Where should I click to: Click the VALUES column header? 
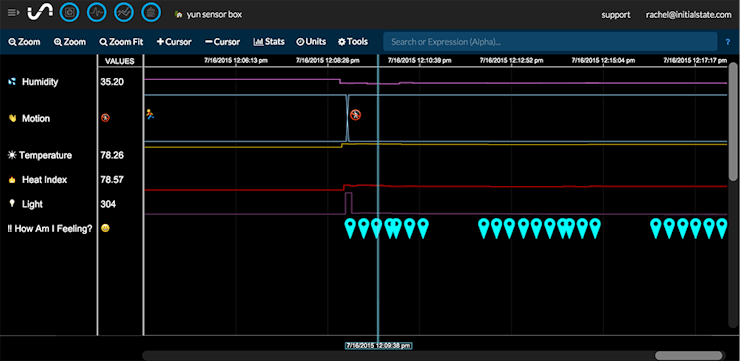(119, 61)
